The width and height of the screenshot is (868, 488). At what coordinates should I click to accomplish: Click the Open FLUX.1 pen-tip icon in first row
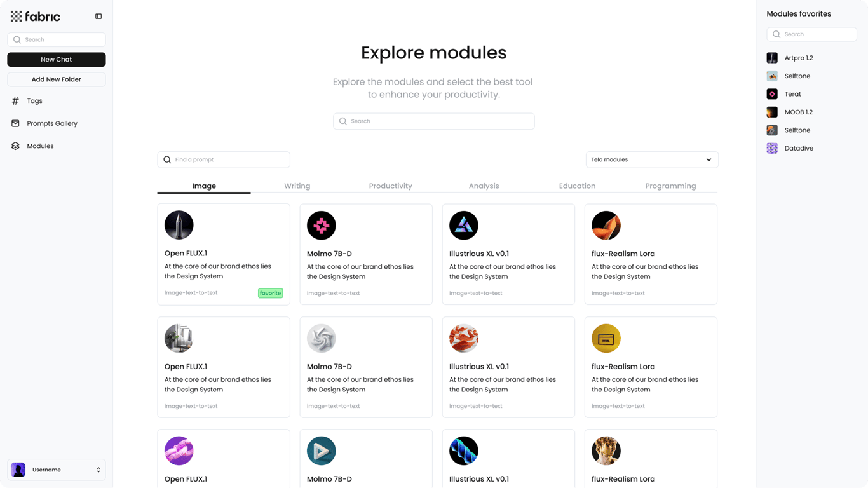pos(179,225)
